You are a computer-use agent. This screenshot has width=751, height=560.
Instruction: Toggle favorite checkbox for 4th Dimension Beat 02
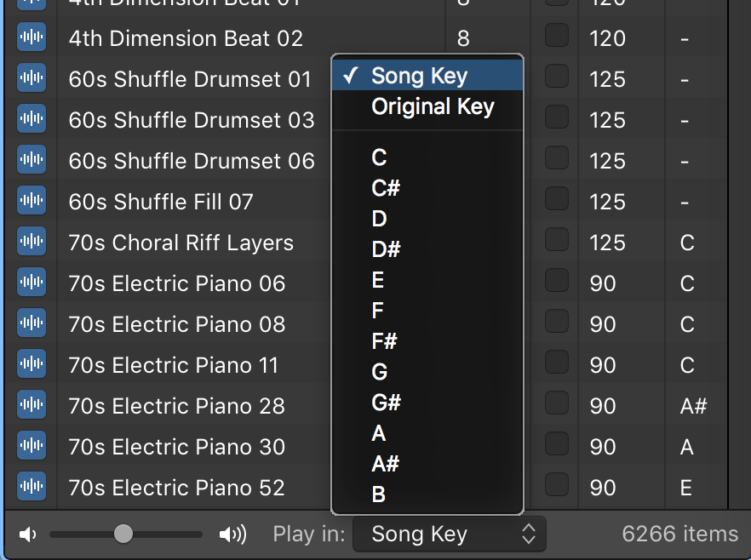pyautogui.click(x=557, y=36)
